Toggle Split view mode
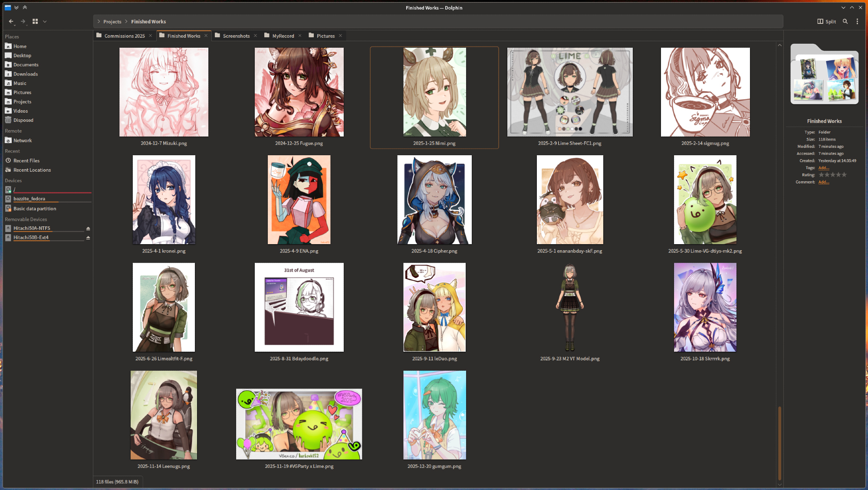Viewport: 868px width, 490px height. (826, 21)
